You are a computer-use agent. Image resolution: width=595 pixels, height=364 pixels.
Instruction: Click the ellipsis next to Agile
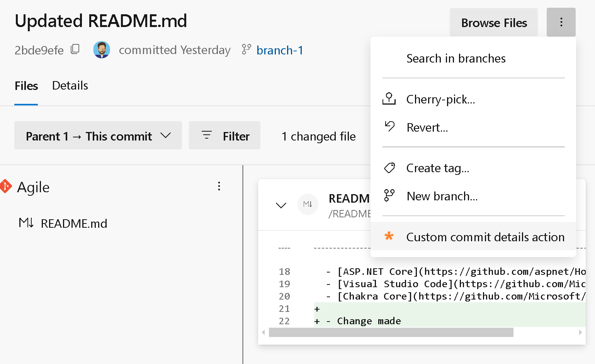coord(219,186)
